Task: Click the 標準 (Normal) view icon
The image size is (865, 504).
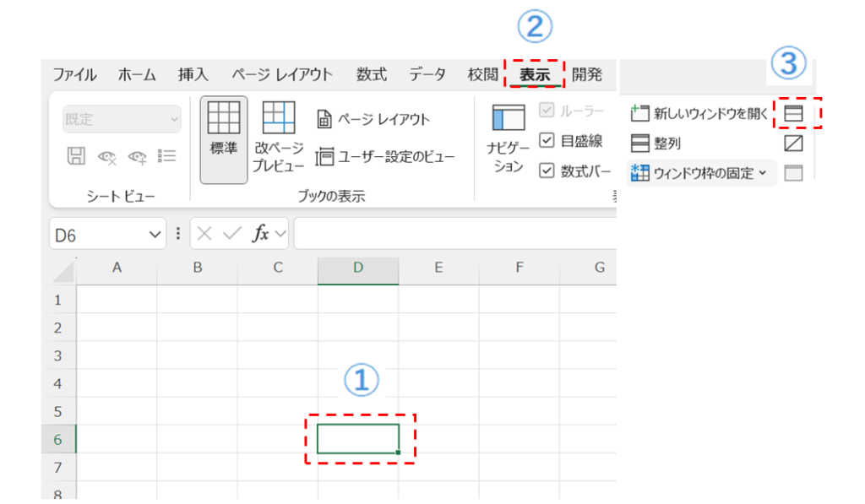Action: tap(224, 138)
